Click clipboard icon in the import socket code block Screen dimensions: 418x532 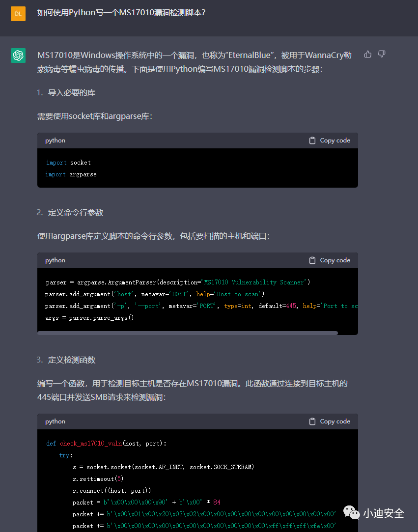(x=312, y=140)
